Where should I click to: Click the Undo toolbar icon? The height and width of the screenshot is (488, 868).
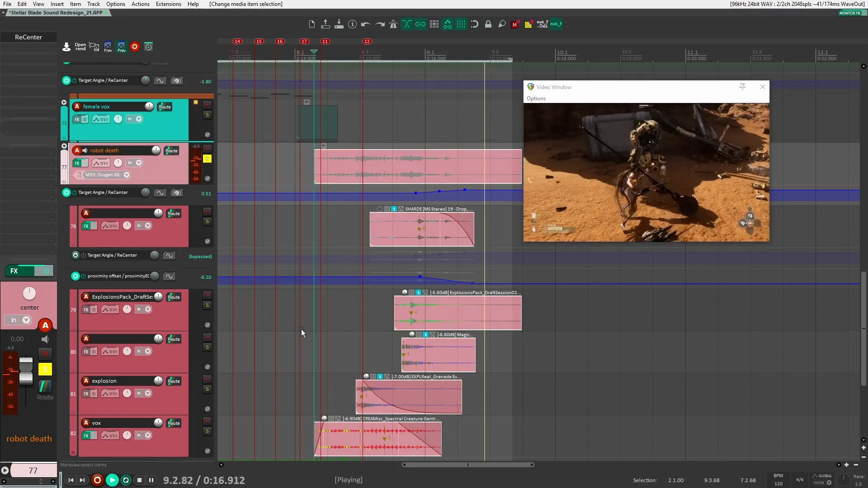click(365, 24)
